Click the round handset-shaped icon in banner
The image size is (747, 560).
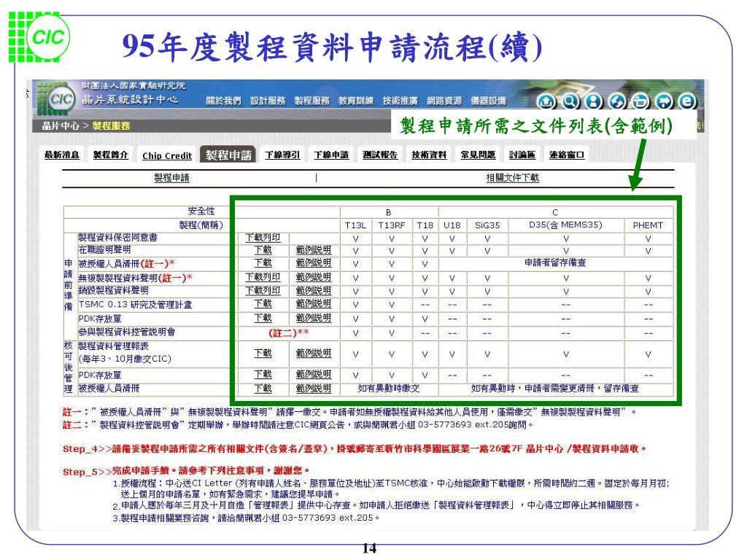click(x=617, y=101)
